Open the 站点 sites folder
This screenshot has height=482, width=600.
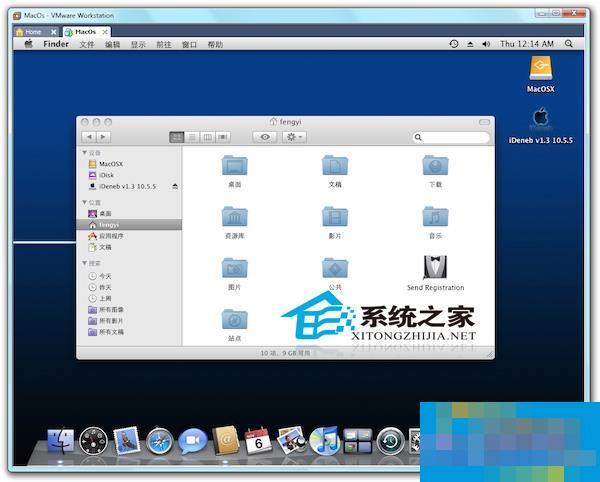235,319
